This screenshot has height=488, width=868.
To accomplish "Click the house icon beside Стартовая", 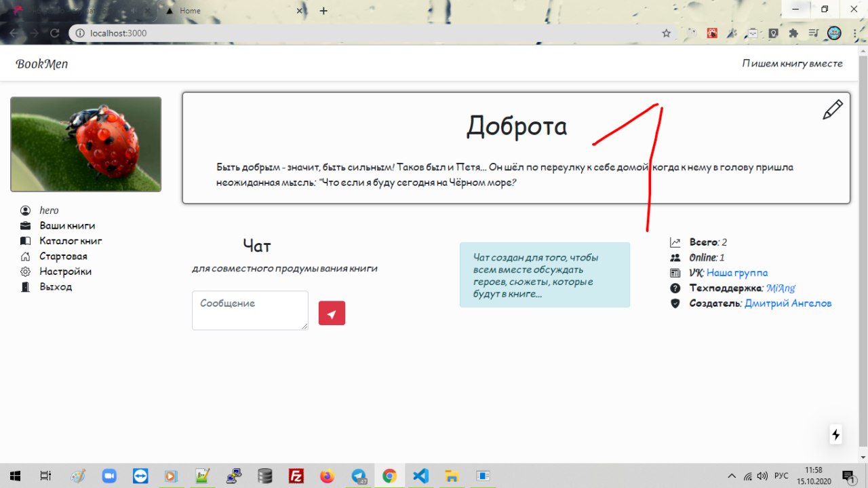I will 26,257.
